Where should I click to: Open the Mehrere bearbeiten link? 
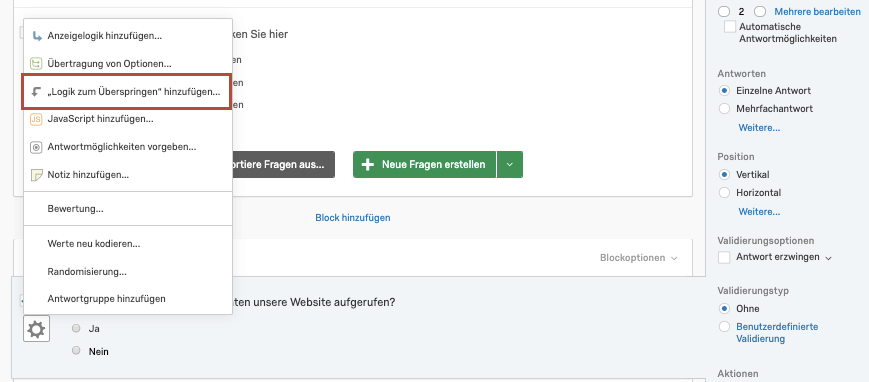point(817,12)
